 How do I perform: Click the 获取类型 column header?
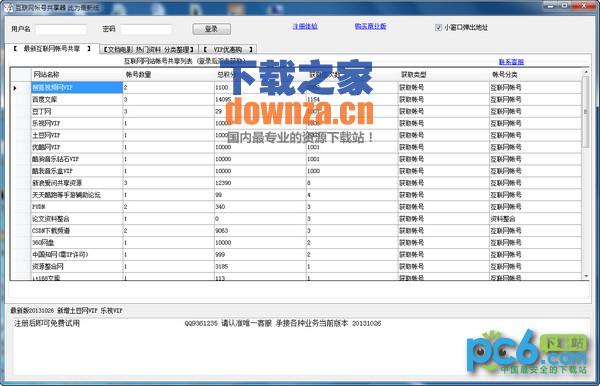(444, 74)
